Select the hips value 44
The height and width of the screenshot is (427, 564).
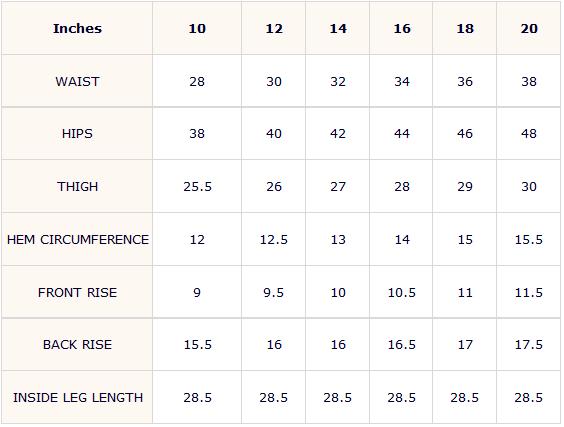[x=402, y=134]
